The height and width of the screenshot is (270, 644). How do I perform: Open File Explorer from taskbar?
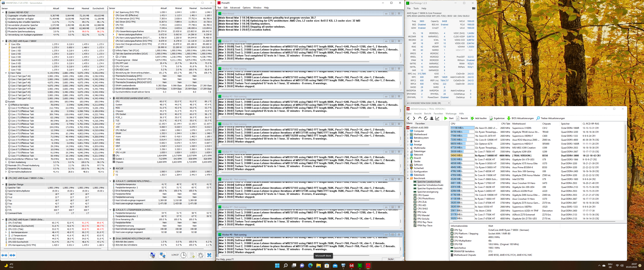[x=318, y=265]
